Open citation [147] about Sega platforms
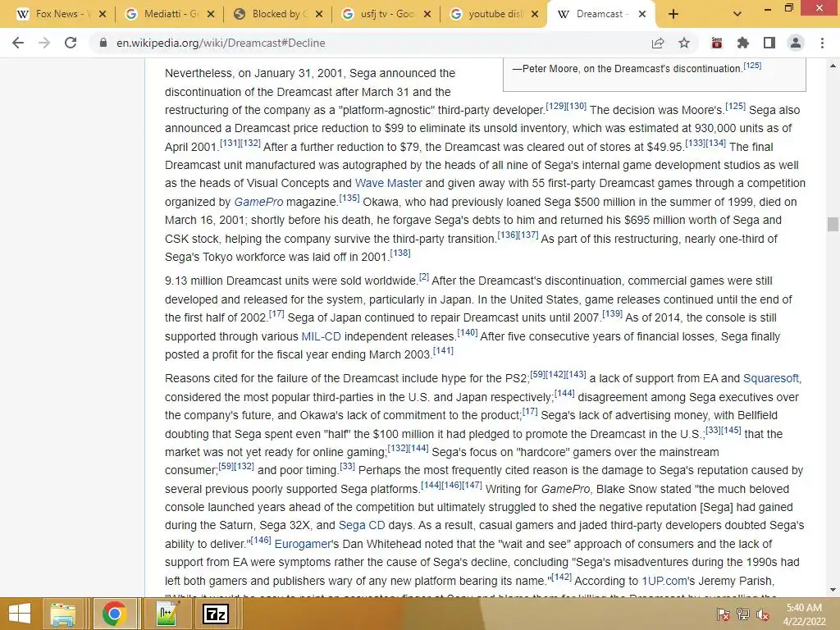Image resolution: width=840 pixels, height=630 pixels. pos(472,485)
